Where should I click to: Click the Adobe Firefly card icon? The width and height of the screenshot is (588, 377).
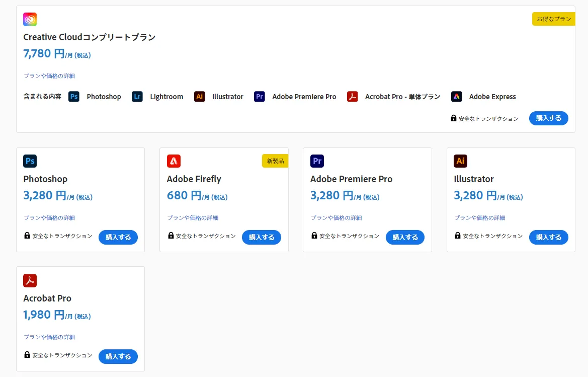174,161
